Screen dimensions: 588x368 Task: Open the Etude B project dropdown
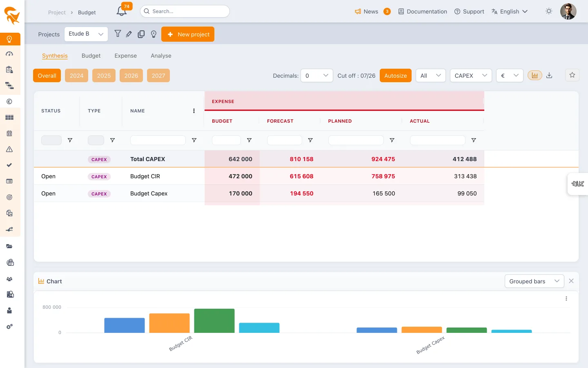[x=86, y=34]
